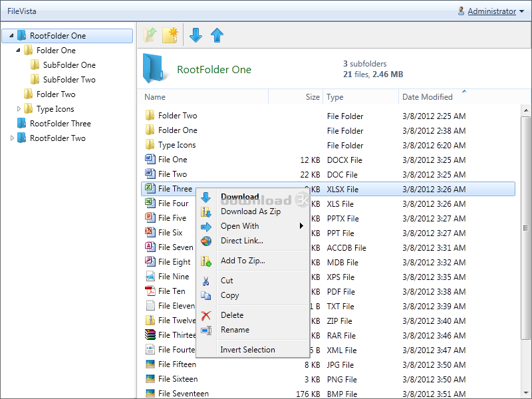The image size is (532, 399).
Task: Select SubFolder Two in the folder tree
Action: (69, 79)
